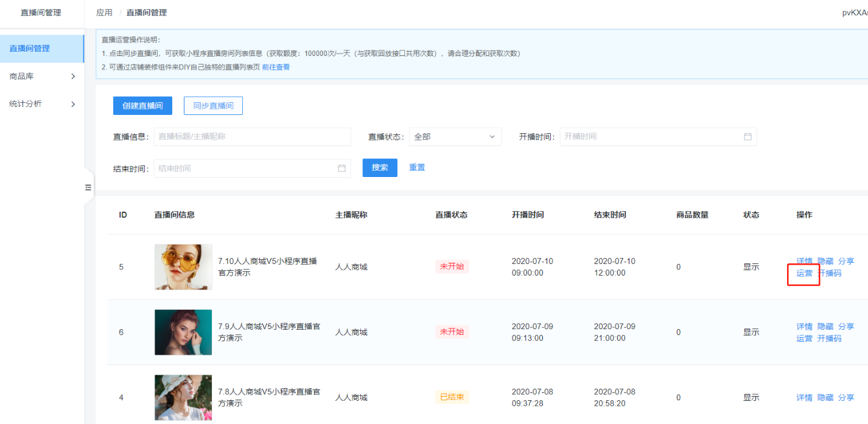Click the 同步直播间 button

tap(213, 106)
